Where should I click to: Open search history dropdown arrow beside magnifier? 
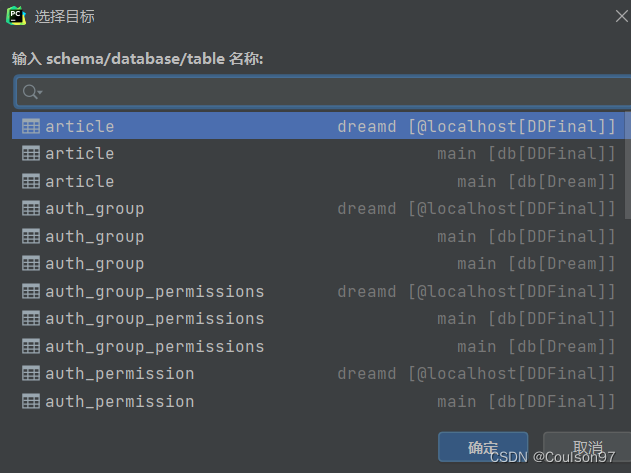point(40,92)
